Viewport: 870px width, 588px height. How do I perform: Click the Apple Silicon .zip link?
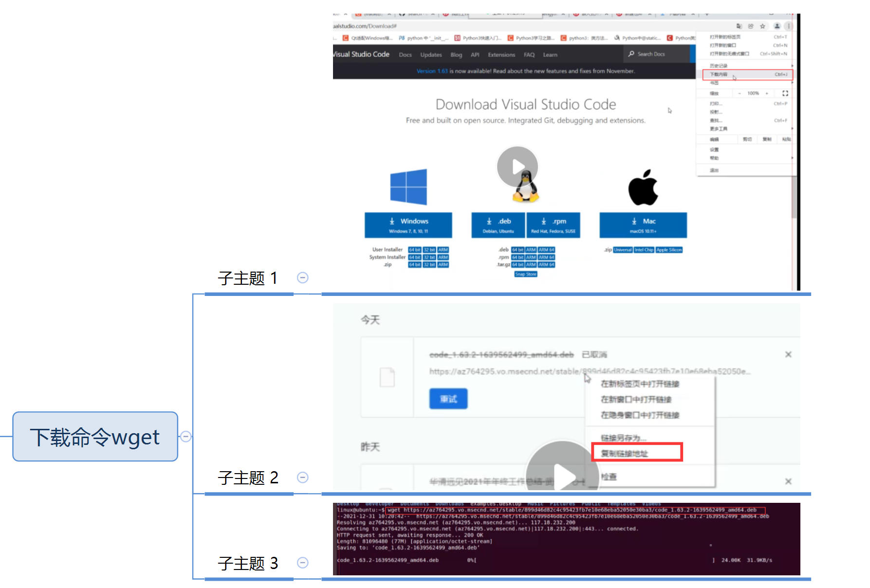(669, 250)
